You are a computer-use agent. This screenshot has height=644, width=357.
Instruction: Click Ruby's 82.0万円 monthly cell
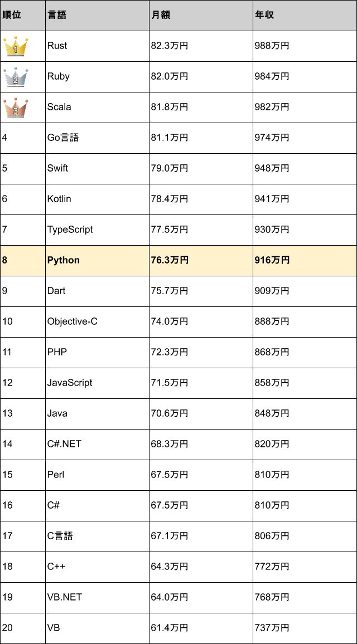[201, 77]
